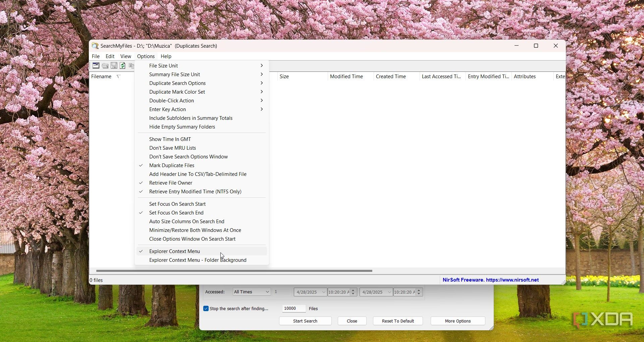The height and width of the screenshot is (342, 644).
Task: Open the Edit menu
Action: pyautogui.click(x=110, y=56)
